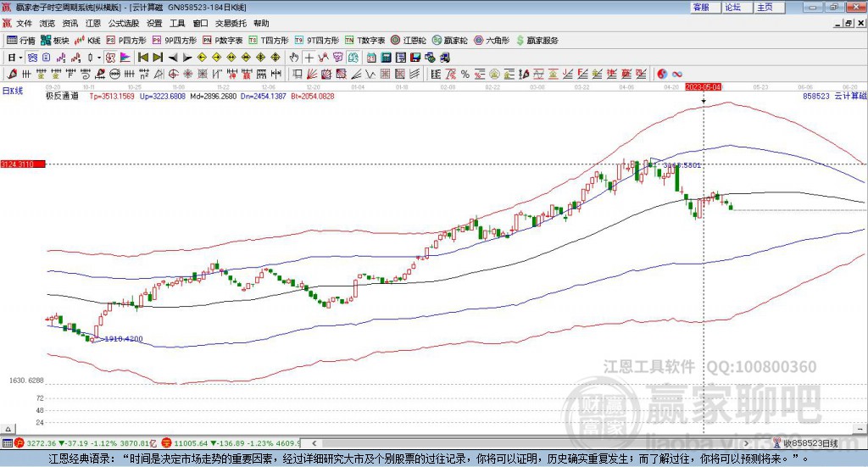868x467 pixels.
Task: Expand the candlestick style dropdown arrow
Action: click(99, 58)
